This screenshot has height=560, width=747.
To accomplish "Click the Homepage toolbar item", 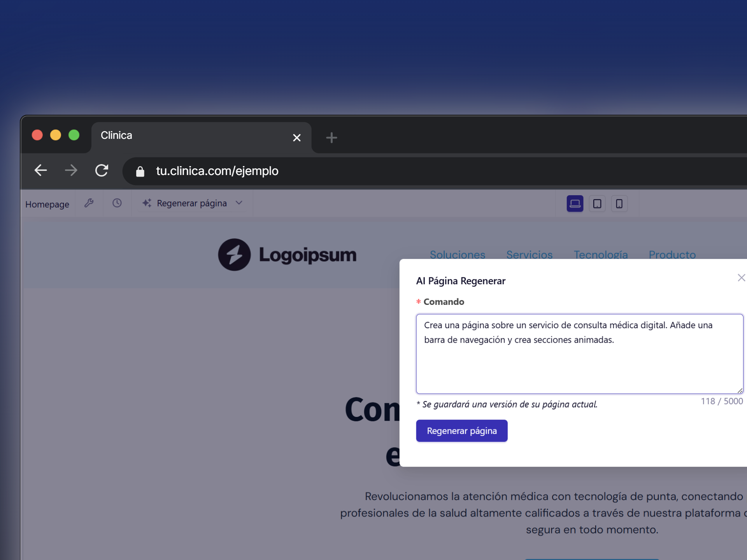I will pyautogui.click(x=47, y=204).
